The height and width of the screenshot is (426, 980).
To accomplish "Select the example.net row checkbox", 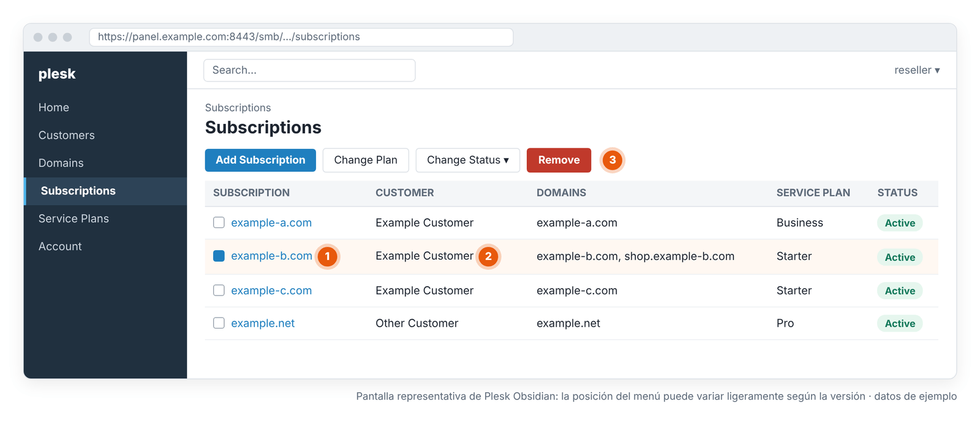I will pos(219,323).
